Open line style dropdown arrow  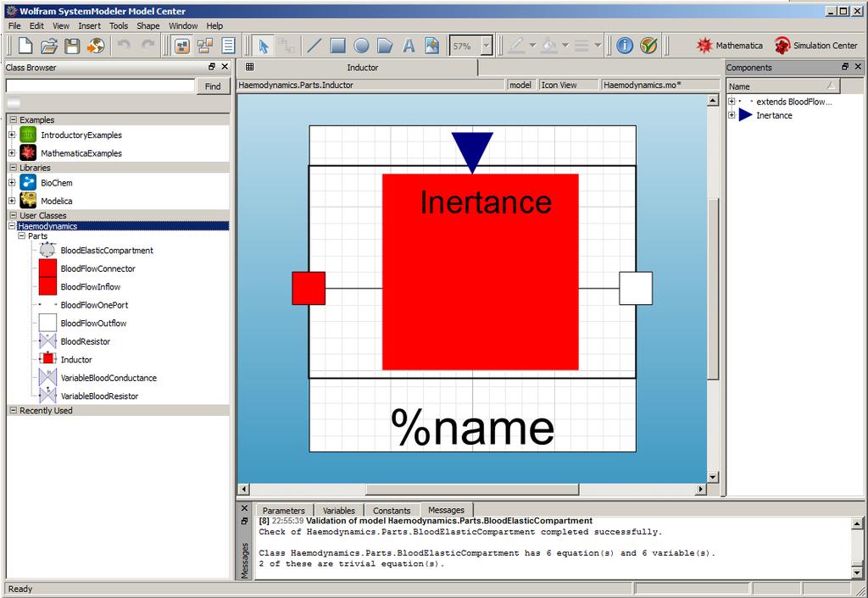pyautogui.click(x=598, y=46)
